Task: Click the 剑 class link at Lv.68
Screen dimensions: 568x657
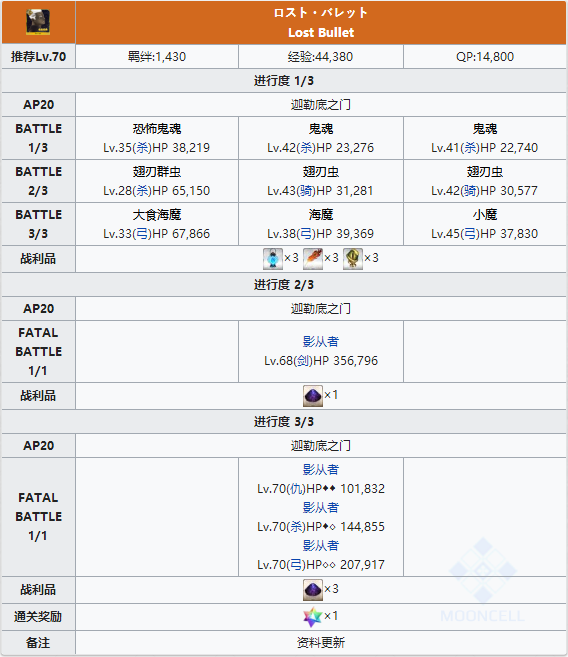Action: (304, 361)
